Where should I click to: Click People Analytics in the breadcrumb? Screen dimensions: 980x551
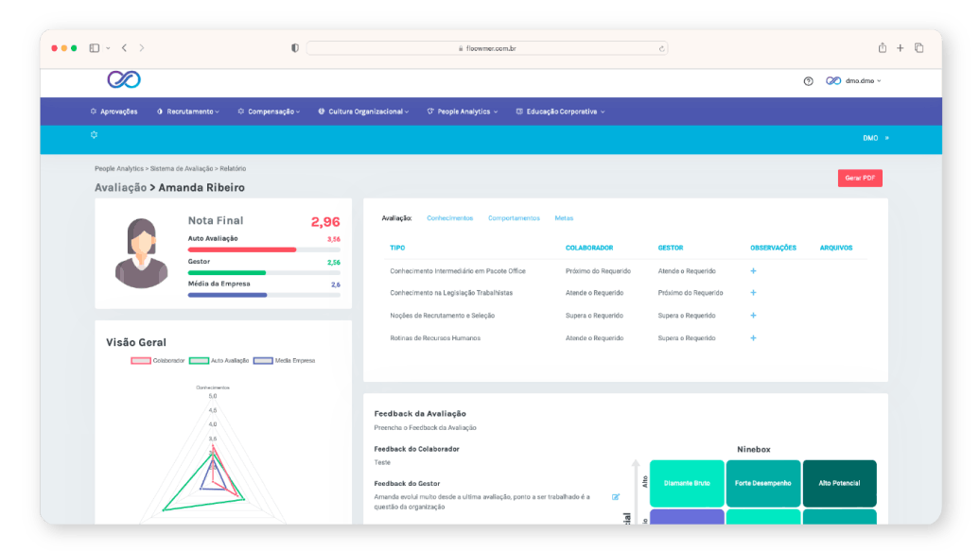[119, 168]
